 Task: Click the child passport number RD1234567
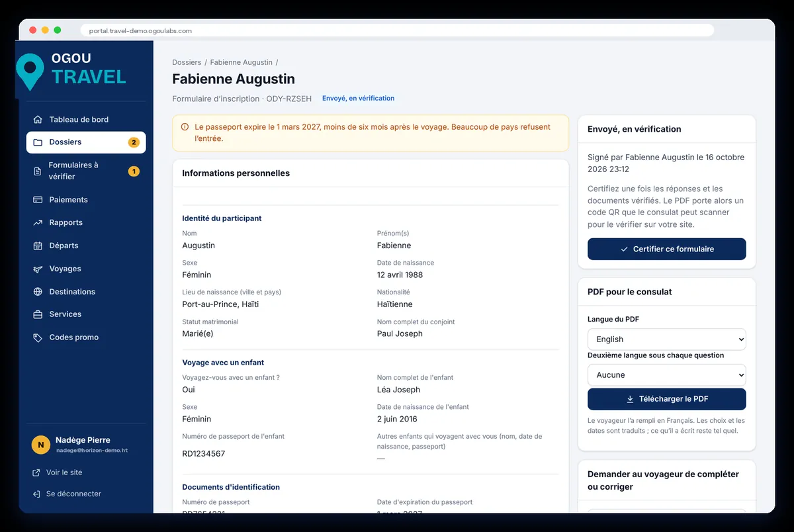click(x=204, y=454)
